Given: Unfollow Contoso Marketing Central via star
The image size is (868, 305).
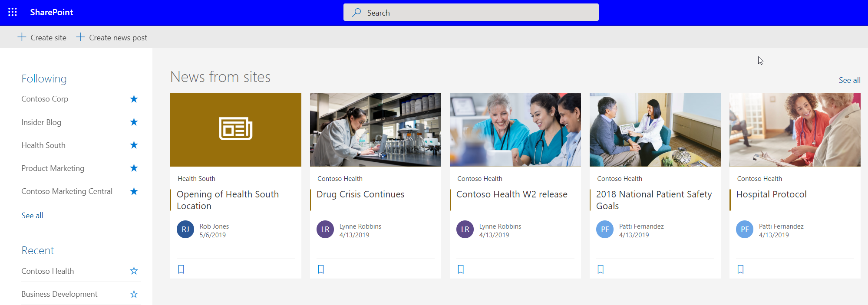Looking at the screenshot, I should tap(134, 191).
